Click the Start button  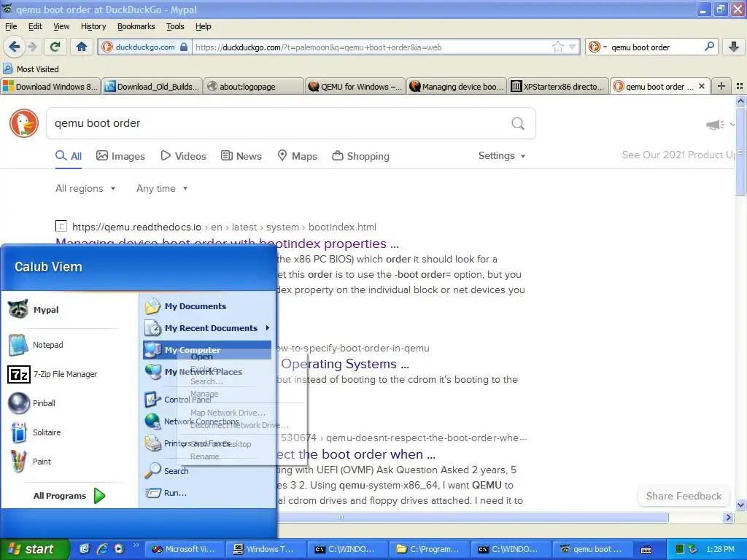click(x=34, y=549)
